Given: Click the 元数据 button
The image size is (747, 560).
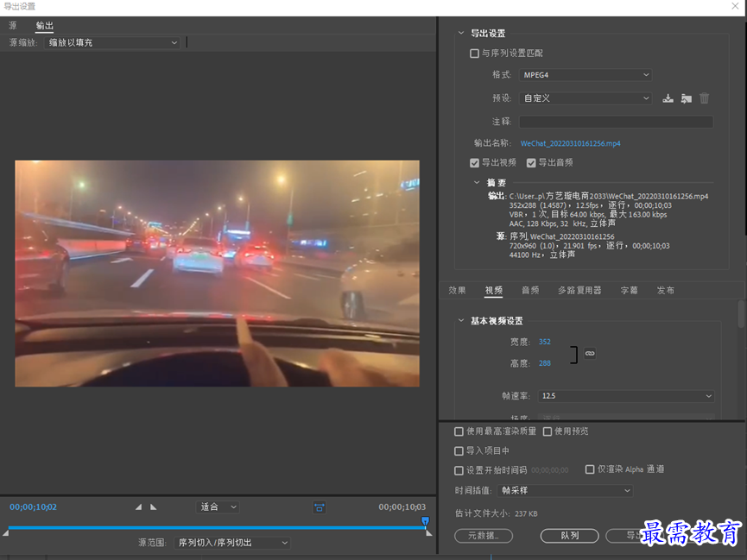Looking at the screenshot, I should pyautogui.click(x=484, y=536).
